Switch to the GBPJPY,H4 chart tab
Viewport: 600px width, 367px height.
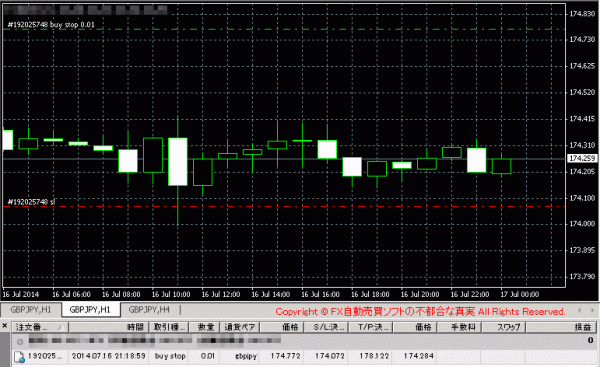[x=149, y=310]
